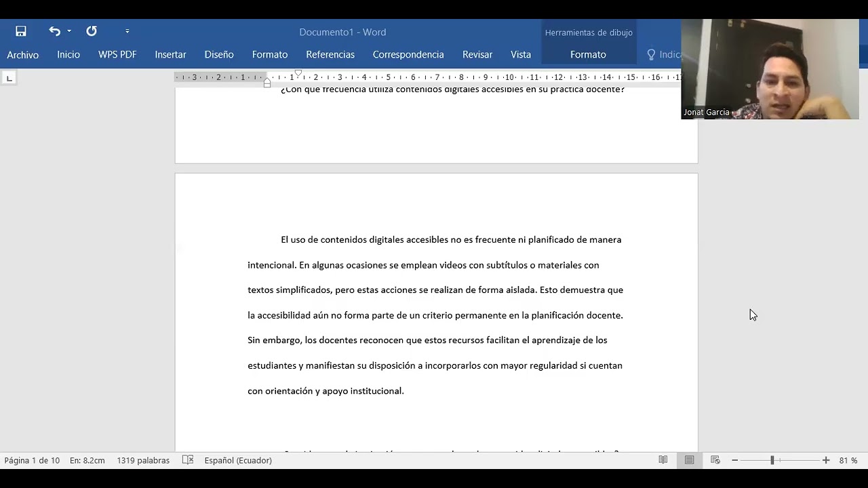Click the 'Herramientas de dibujo' contextual label

tap(589, 33)
